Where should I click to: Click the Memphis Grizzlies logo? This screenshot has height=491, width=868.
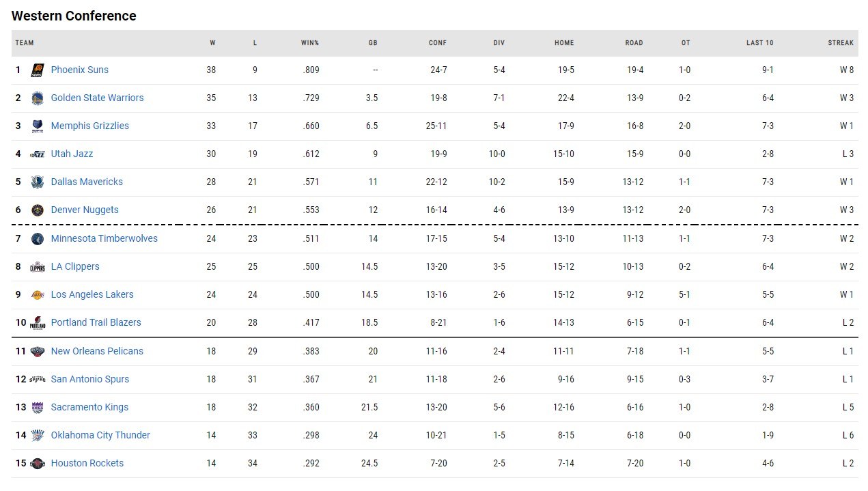coord(38,126)
